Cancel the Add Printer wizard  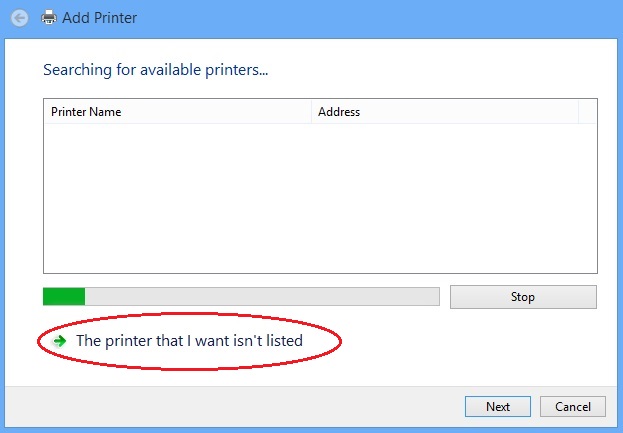tap(573, 406)
